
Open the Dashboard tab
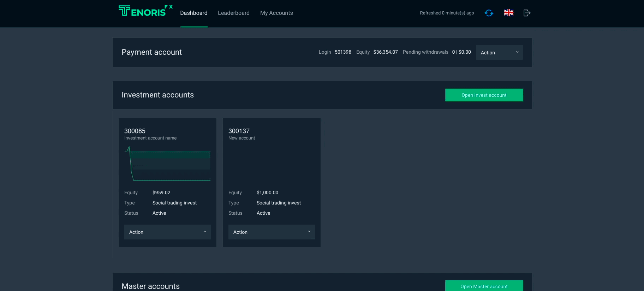coord(193,13)
